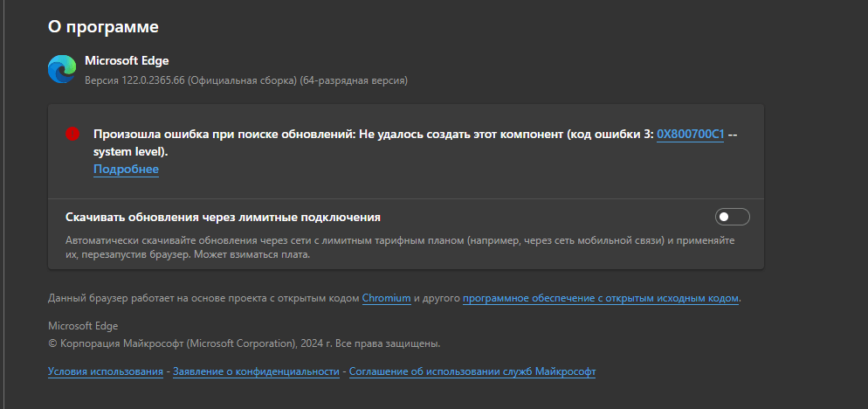
Task: Click the metered connection description paragraph
Action: click(400, 247)
